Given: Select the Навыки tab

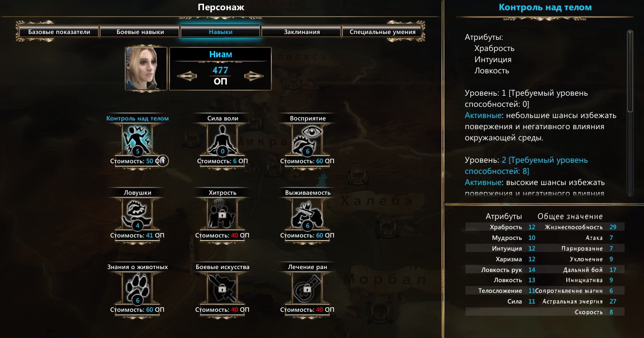Looking at the screenshot, I should click(x=221, y=32).
